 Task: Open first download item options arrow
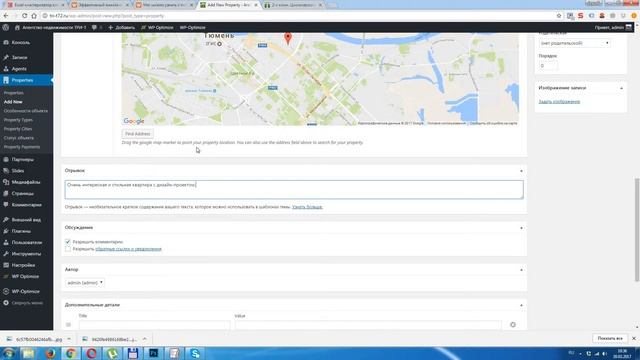[x=69, y=339]
